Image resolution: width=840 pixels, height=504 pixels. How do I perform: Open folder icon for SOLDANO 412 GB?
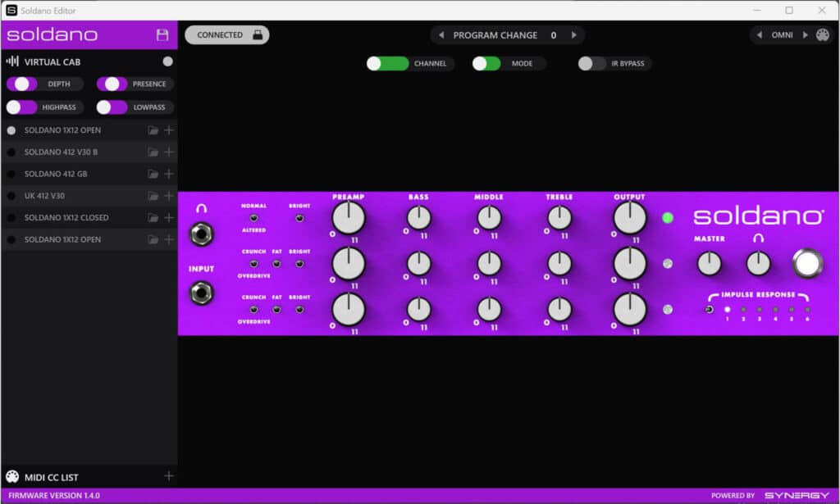(153, 175)
